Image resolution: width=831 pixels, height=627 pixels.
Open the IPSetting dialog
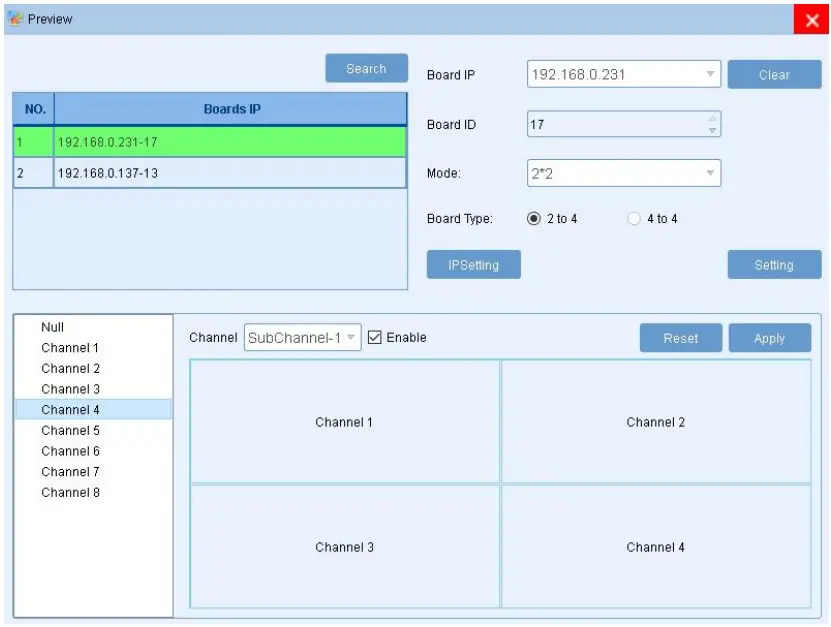(x=473, y=264)
